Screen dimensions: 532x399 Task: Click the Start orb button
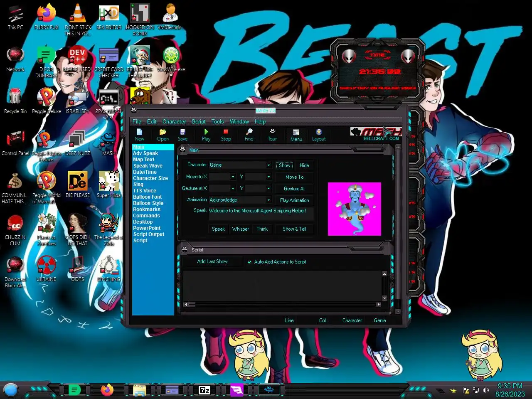[x=11, y=390]
